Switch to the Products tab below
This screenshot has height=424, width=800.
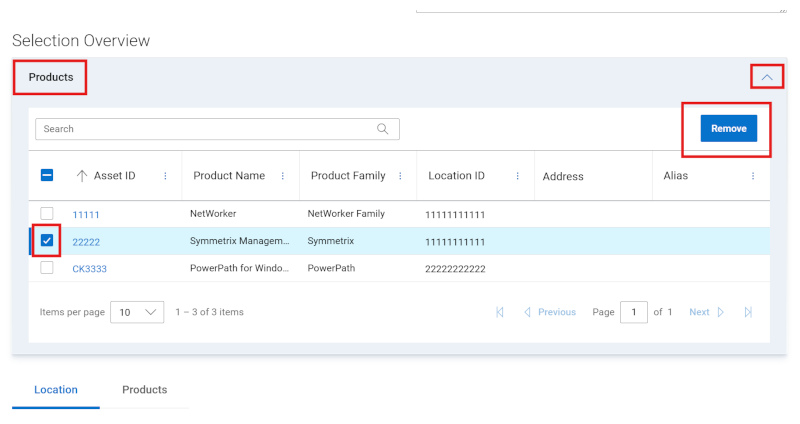pos(144,390)
